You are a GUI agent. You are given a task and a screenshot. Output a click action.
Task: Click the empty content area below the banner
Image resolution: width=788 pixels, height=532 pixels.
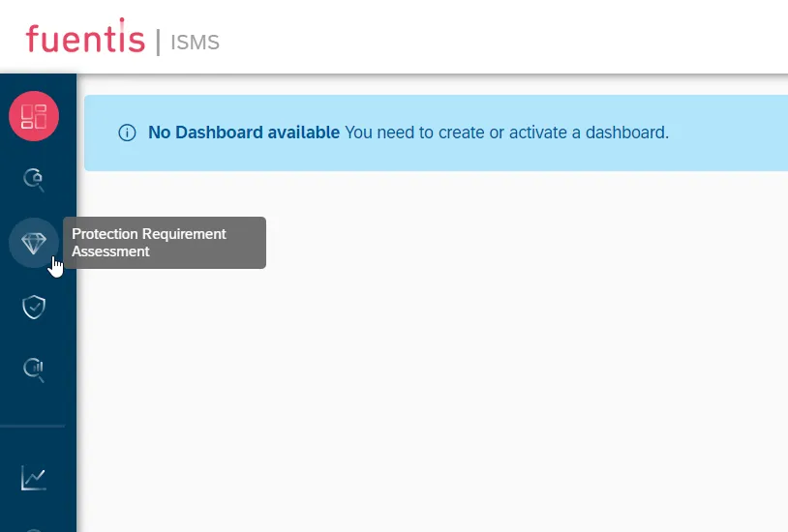coord(432,352)
